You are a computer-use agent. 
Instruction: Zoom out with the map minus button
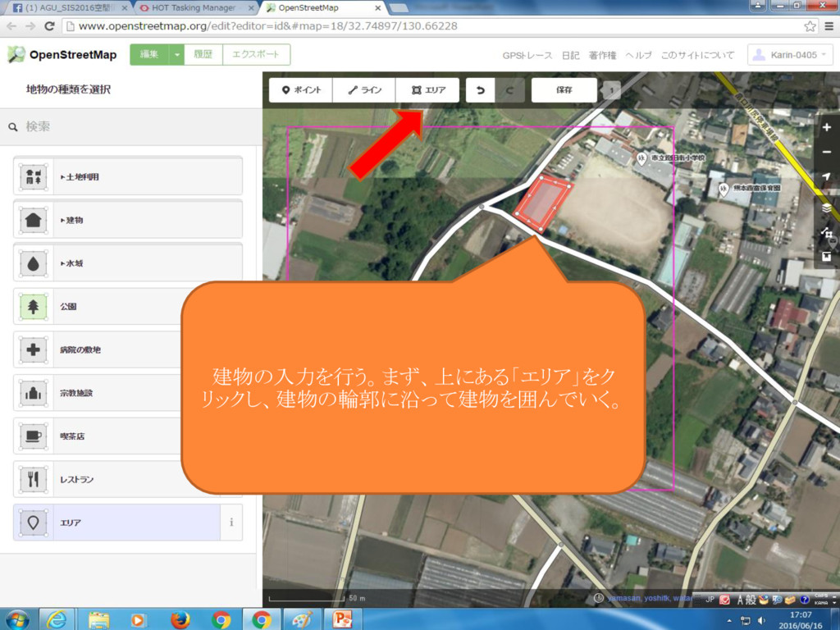[827, 152]
